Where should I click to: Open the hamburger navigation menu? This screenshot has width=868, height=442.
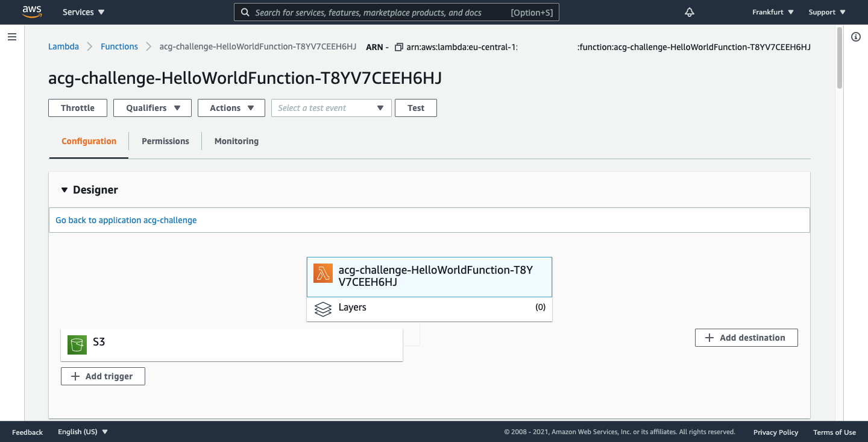[12, 37]
